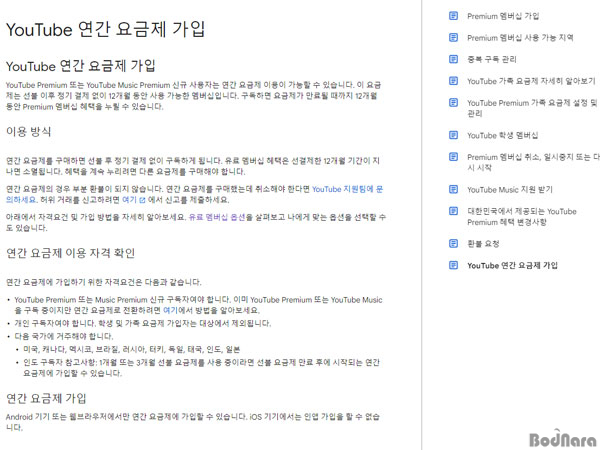Image resolution: width=600 pixels, height=450 pixels.
Task: Go to the '중복 구독 관리' help article
Action: coord(492,59)
